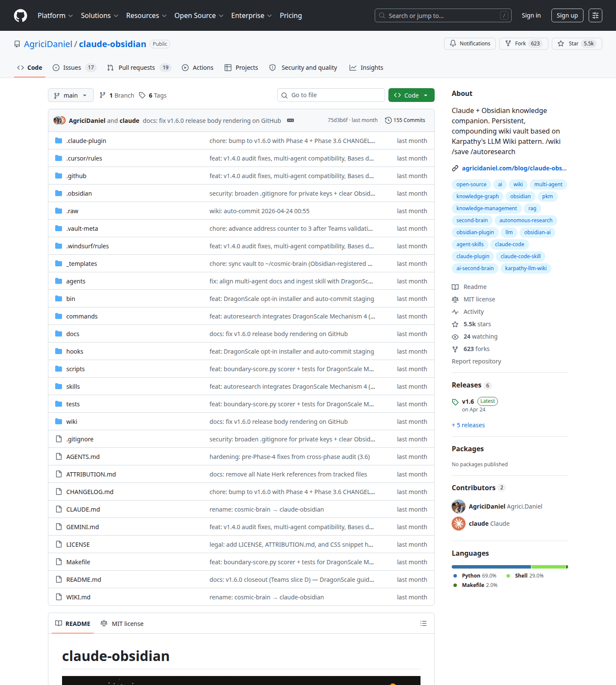Click Sign in
The height and width of the screenshot is (685, 616).
[531, 15]
